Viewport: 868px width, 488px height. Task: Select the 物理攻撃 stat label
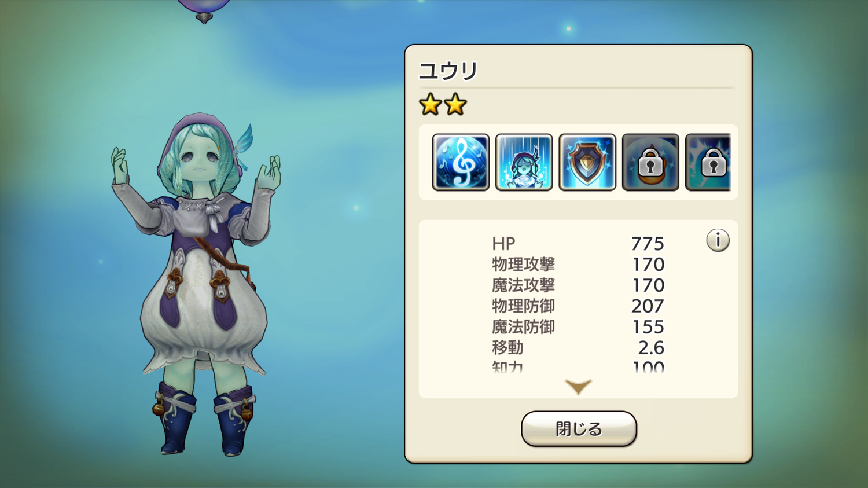click(x=524, y=265)
